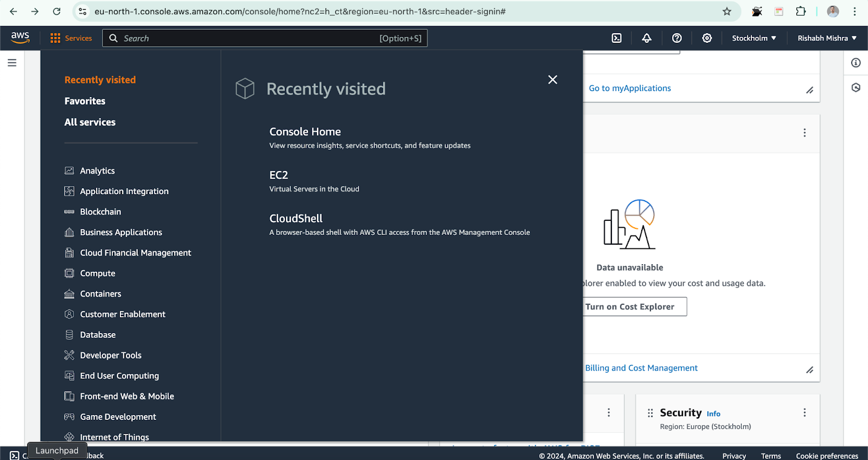Open Billing and Cost Management link
This screenshot has width=868, height=460.
641,368
